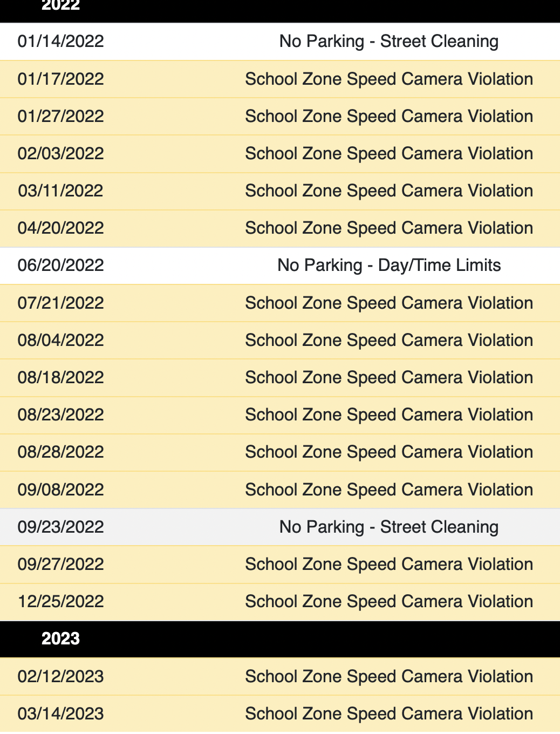Click No Parking - Day/Time Limits entry
560x734 pixels.
[388, 266]
